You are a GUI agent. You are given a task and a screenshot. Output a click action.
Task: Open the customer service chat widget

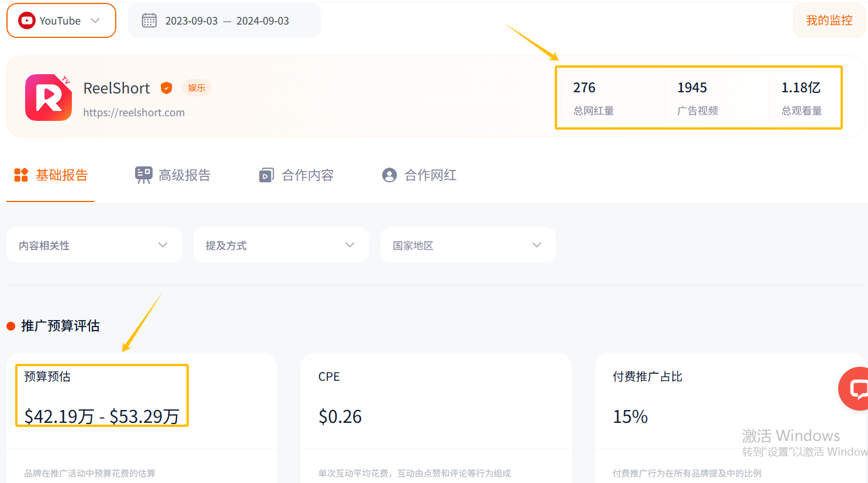855,388
